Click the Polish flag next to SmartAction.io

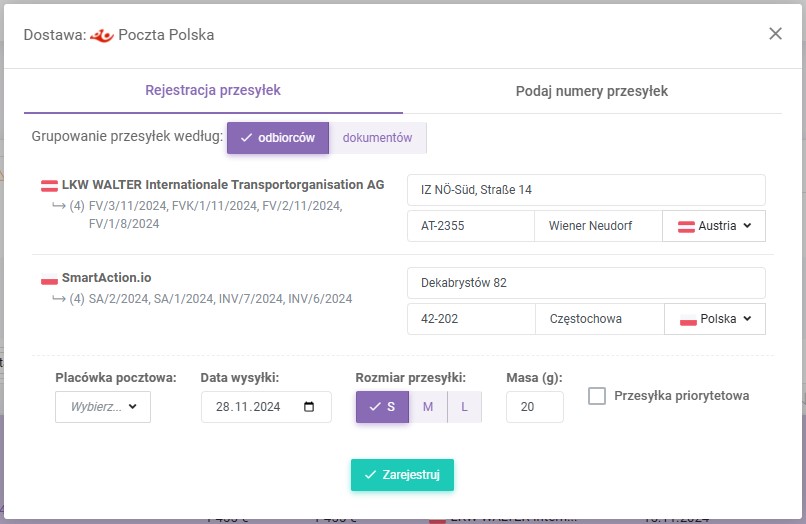[49, 279]
